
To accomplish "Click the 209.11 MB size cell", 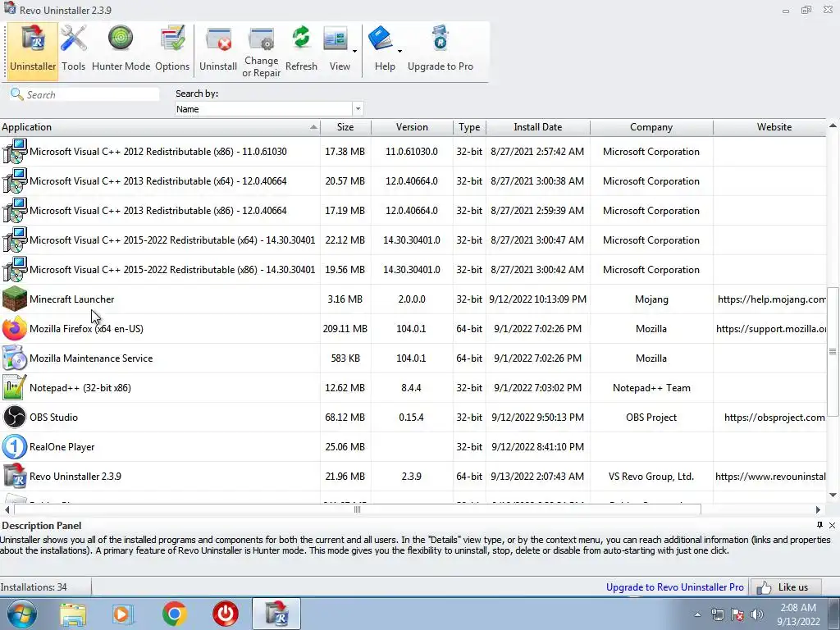I will point(345,329).
